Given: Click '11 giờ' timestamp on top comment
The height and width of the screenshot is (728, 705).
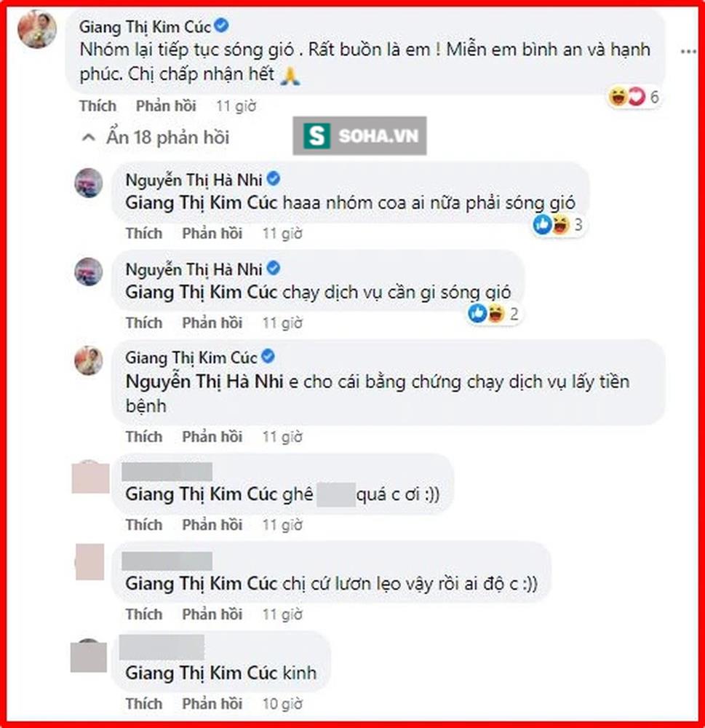Looking at the screenshot, I should click(x=236, y=106).
